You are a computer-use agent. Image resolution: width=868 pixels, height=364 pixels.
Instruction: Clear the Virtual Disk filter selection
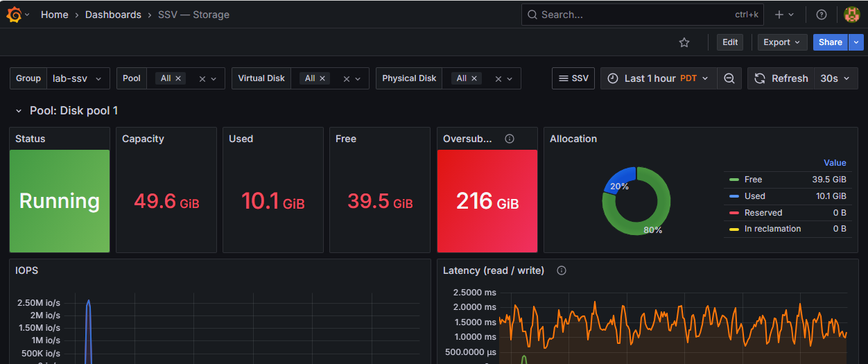pos(347,79)
